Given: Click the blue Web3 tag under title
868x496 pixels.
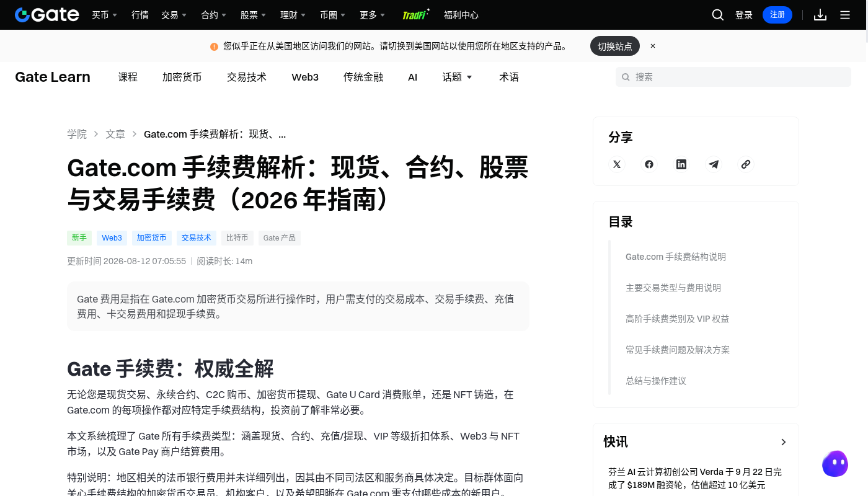Looking at the screenshot, I should coord(112,237).
